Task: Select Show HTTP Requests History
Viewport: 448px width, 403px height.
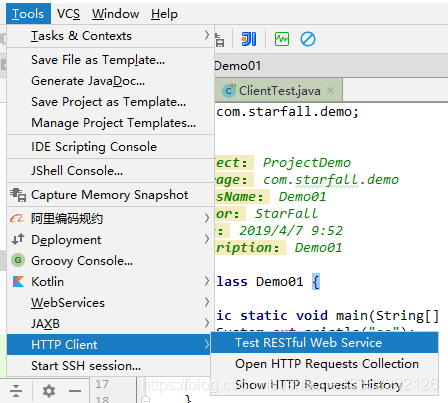Action: click(x=325, y=385)
